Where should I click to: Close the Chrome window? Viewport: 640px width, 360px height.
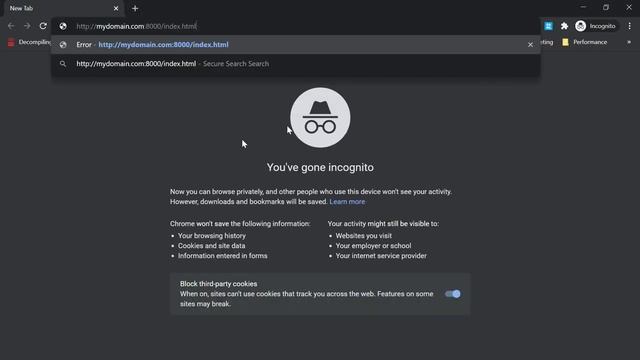[x=629, y=7]
